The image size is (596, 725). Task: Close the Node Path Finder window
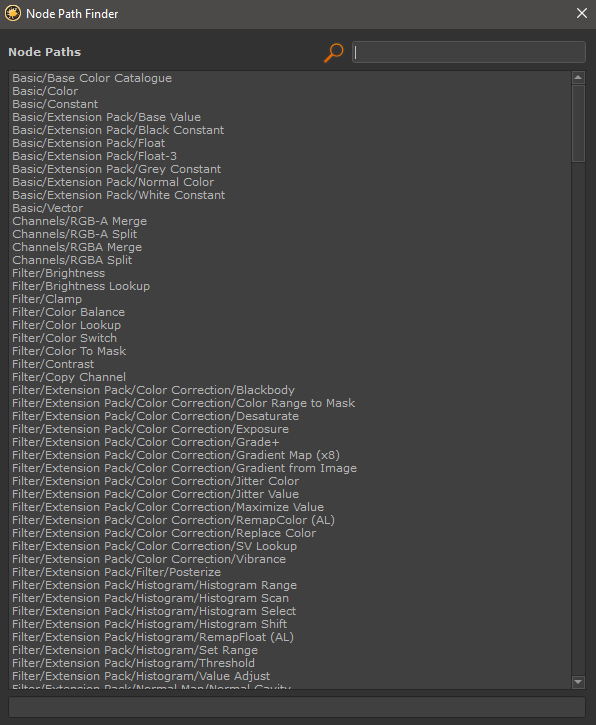click(x=582, y=13)
